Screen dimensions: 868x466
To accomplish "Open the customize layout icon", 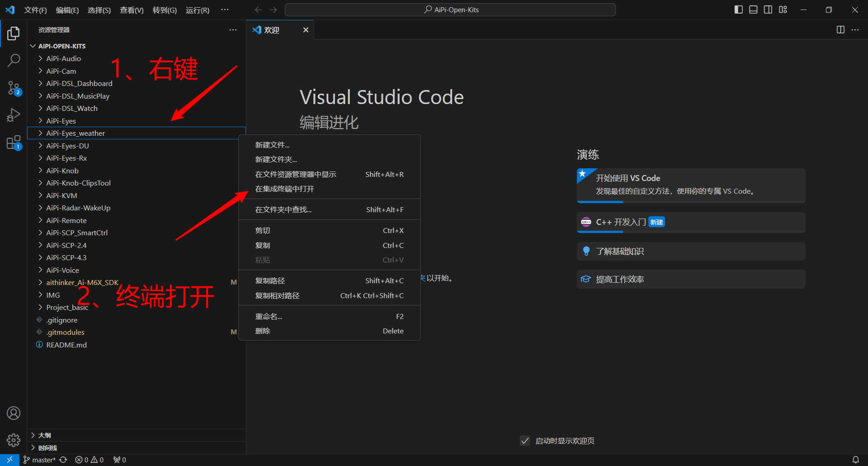I will click(x=783, y=10).
